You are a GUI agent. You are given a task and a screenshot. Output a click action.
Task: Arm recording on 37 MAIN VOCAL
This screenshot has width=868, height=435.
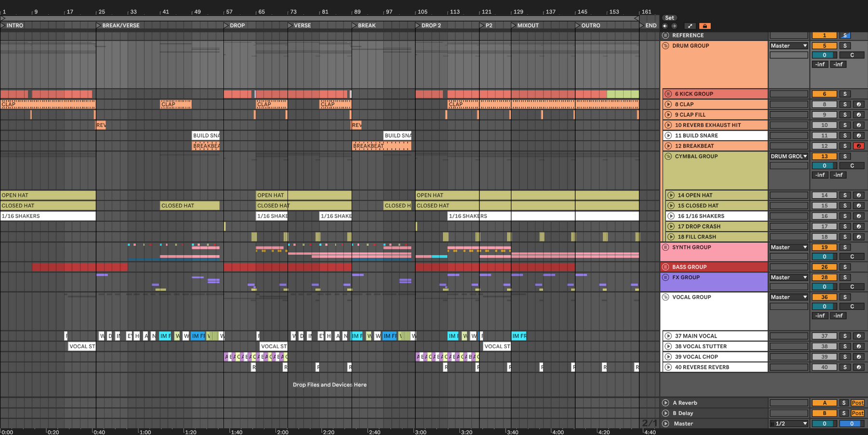click(858, 336)
